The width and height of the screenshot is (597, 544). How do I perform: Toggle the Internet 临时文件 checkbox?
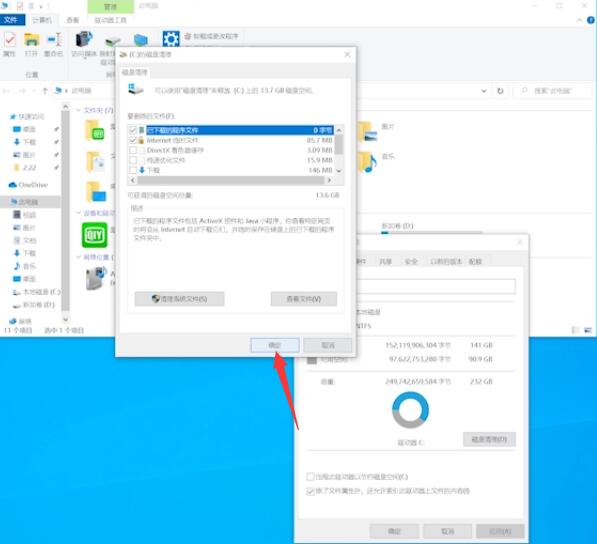(x=133, y=140)
